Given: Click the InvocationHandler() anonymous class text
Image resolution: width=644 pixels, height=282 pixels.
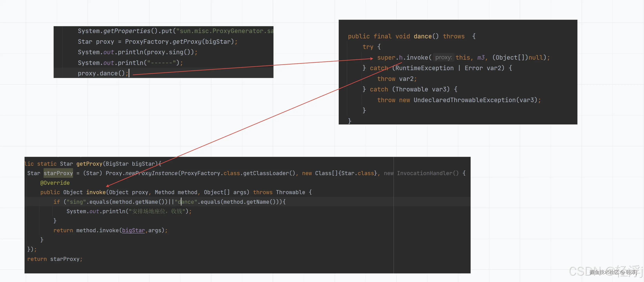Looking at the screenshot, I should (428, 173).
